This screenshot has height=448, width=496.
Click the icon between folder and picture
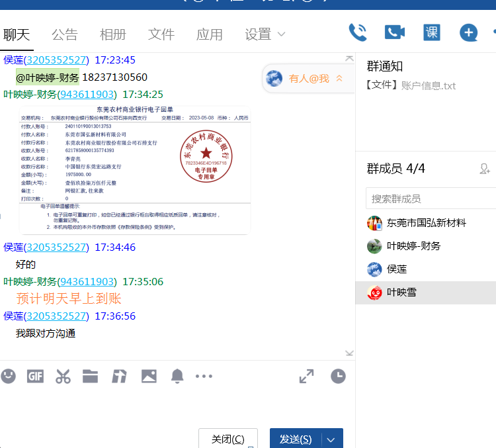tap(119, 376)
